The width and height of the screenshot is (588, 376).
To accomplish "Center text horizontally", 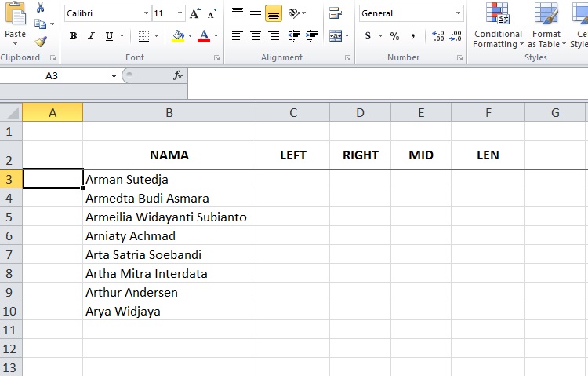I will 256,36.
